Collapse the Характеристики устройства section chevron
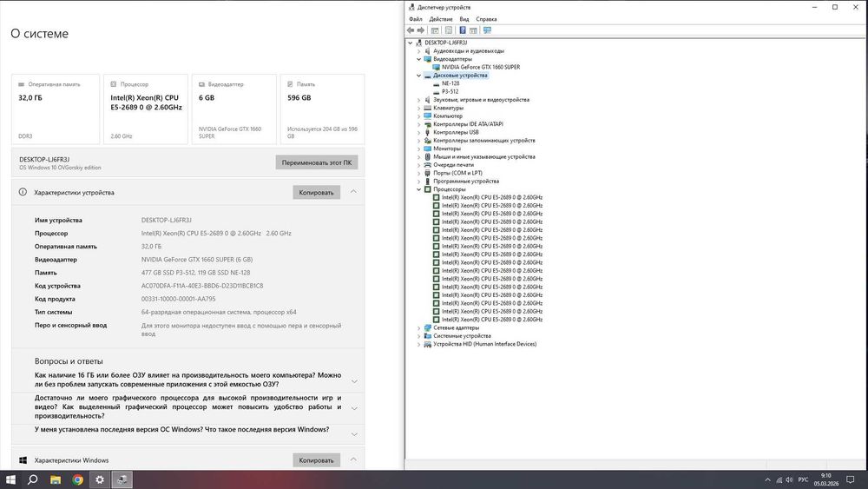 pos(353,192)
